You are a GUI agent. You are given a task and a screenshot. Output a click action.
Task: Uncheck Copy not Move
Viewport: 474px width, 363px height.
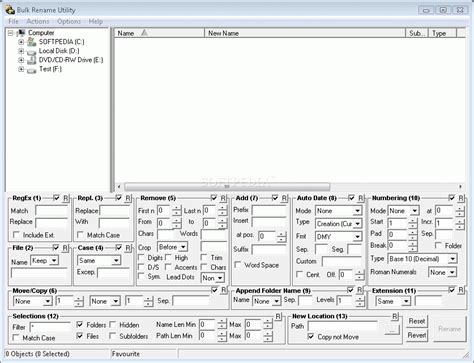[x=311, y=336]
